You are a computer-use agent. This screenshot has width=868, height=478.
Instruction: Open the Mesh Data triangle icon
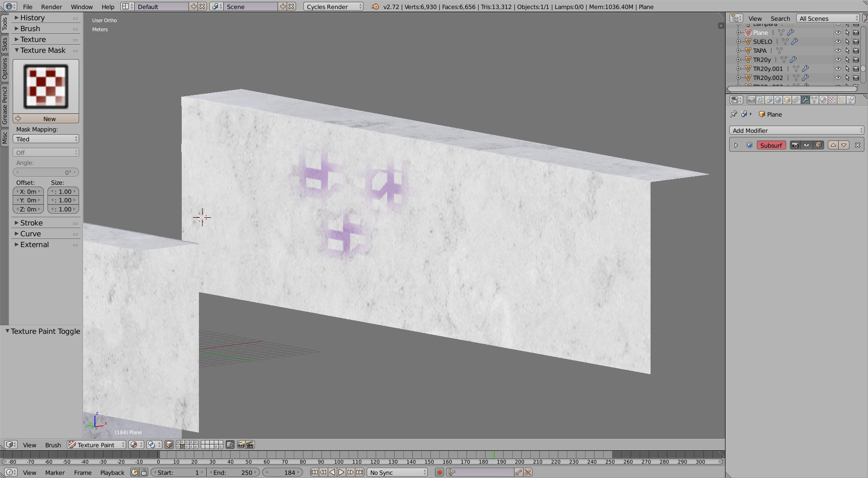click(x=814, y=100)
